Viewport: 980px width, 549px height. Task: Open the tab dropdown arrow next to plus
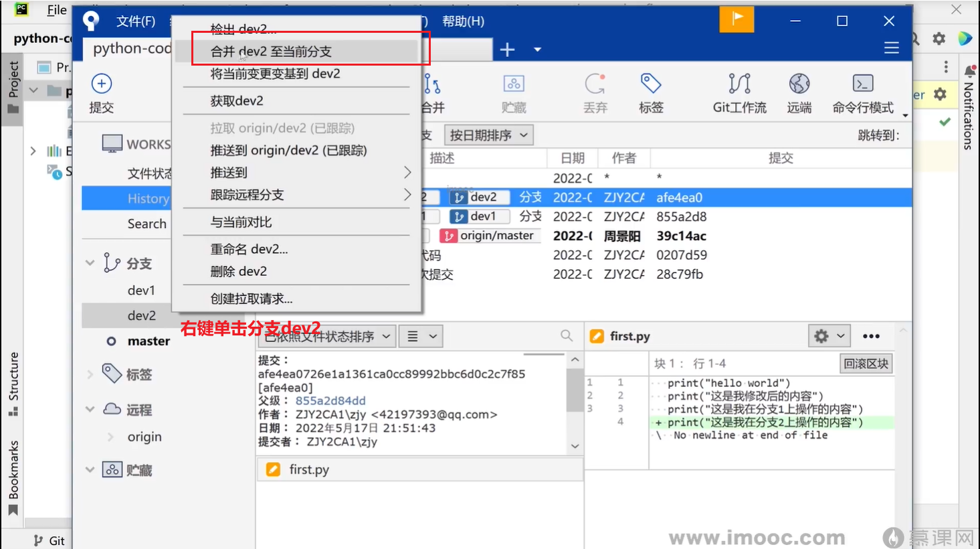pos(537,50)
